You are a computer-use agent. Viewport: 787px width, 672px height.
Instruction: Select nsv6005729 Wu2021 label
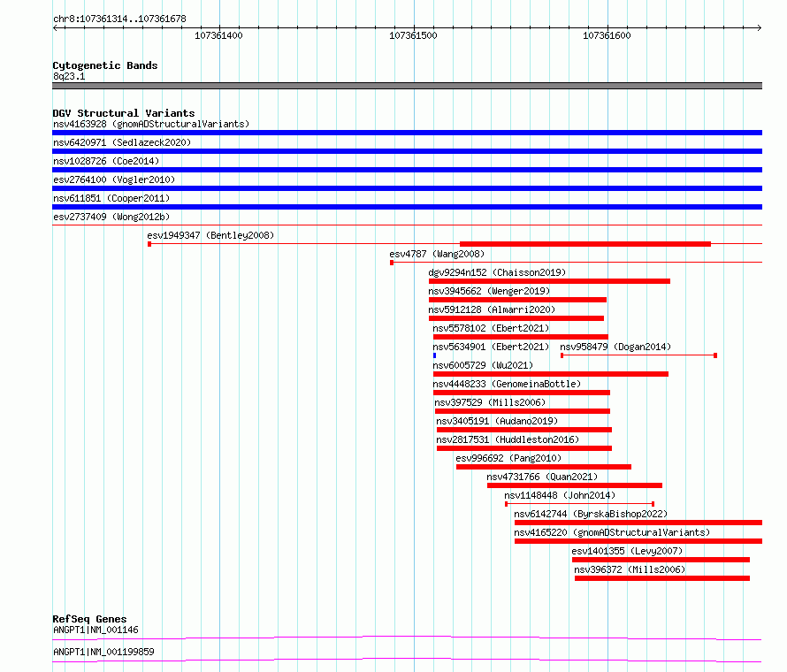coord(483,365)
